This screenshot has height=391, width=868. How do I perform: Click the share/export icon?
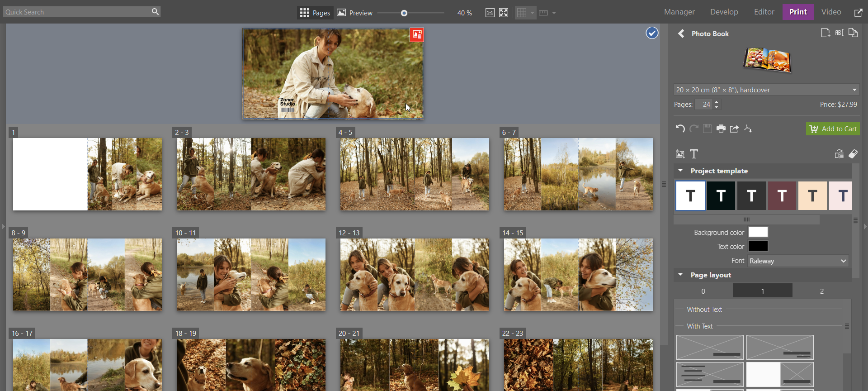click(x=735, y=129)
